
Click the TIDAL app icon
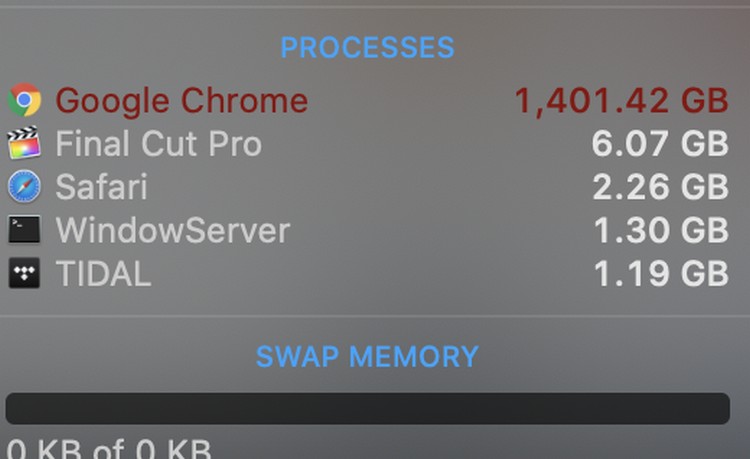click(x=24, y=273)
